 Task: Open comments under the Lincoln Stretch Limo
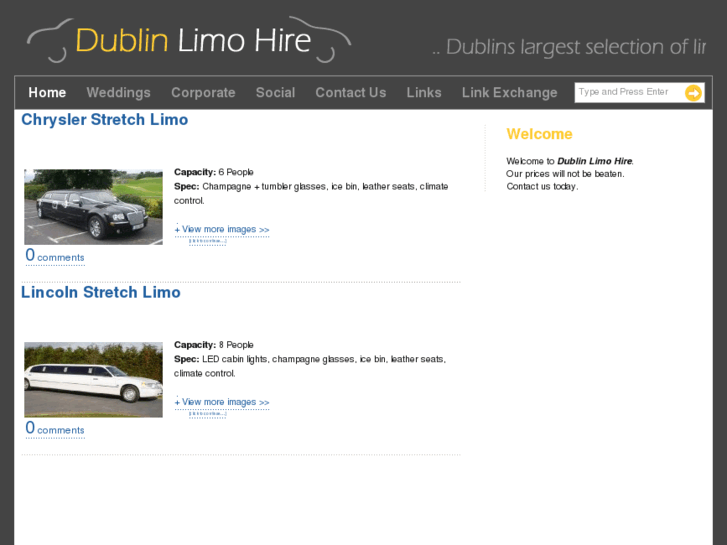(55, 428)
